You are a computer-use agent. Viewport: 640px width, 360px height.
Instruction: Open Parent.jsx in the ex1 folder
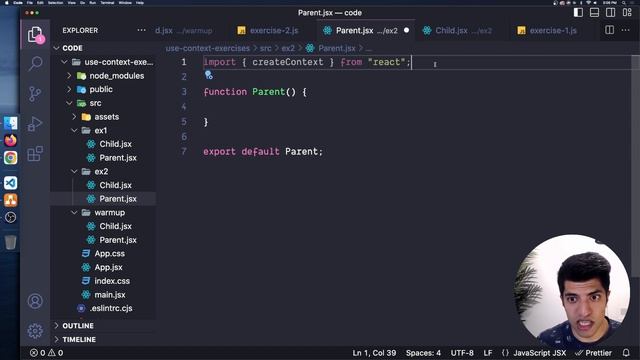(118, 158)
